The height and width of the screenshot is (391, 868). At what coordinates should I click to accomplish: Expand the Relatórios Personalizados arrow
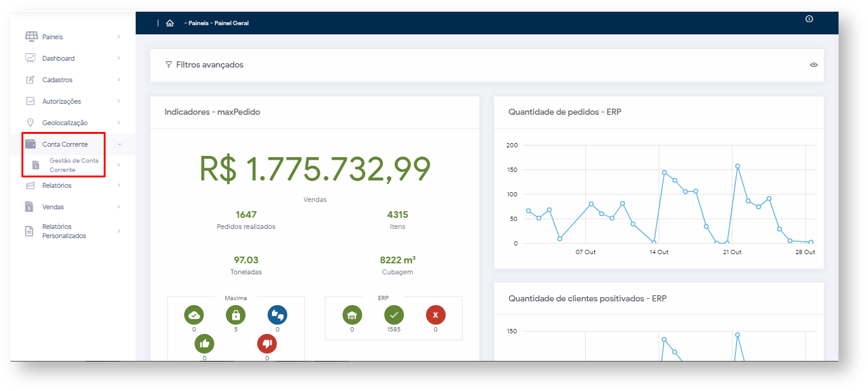click(x=118, y=231)
